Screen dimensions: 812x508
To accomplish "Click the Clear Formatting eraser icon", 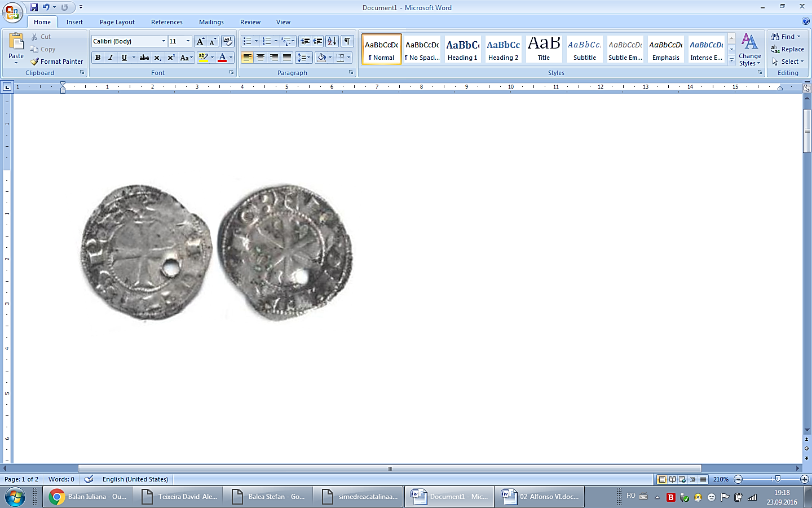I will [x=228, y=41].
